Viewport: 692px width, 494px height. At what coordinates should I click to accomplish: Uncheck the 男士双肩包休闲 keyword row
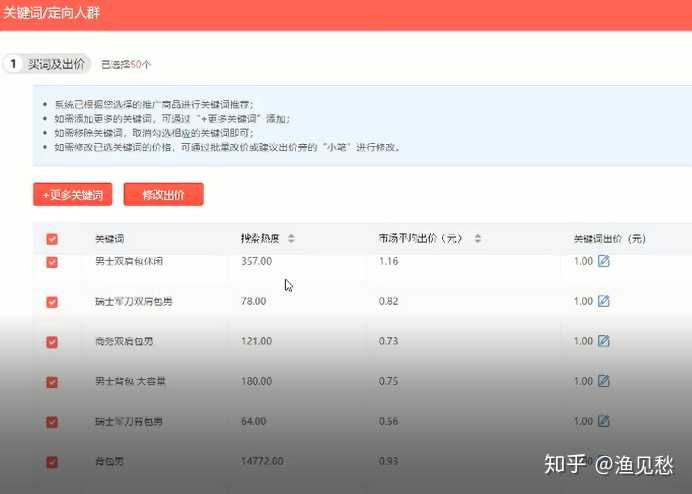click(52, 261)
